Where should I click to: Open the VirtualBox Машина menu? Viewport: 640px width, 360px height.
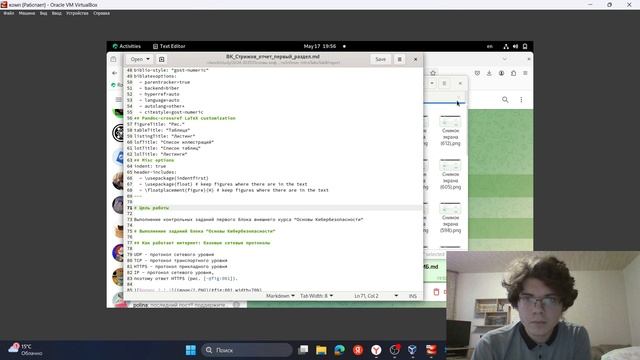[x=27, y=13]
